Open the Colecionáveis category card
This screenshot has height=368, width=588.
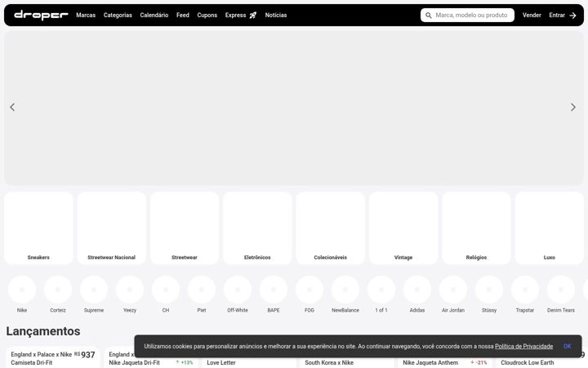point(331,228)
